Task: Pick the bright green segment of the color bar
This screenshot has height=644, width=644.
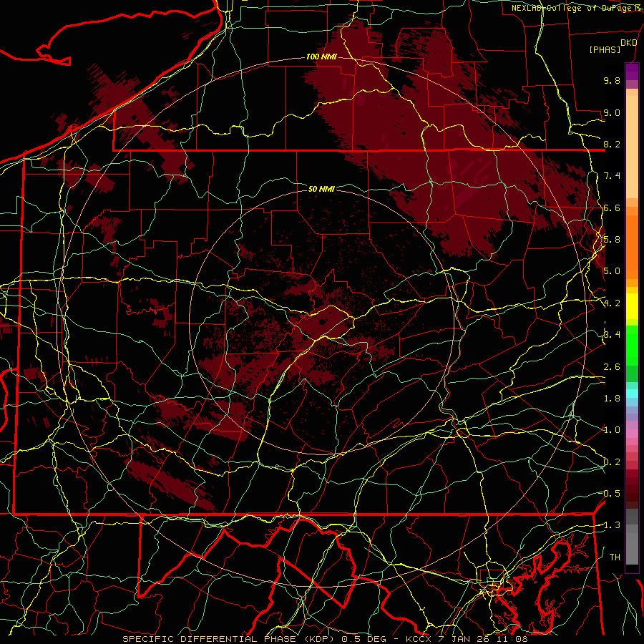Action: pyautogui.click(x=632, y=345)
